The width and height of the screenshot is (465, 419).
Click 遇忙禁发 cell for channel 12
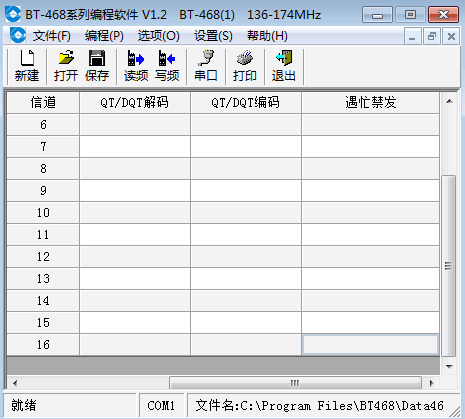370,257
